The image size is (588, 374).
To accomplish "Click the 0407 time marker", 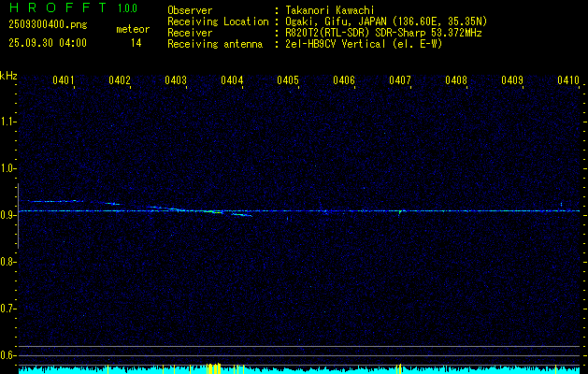I will pos(400,80).
